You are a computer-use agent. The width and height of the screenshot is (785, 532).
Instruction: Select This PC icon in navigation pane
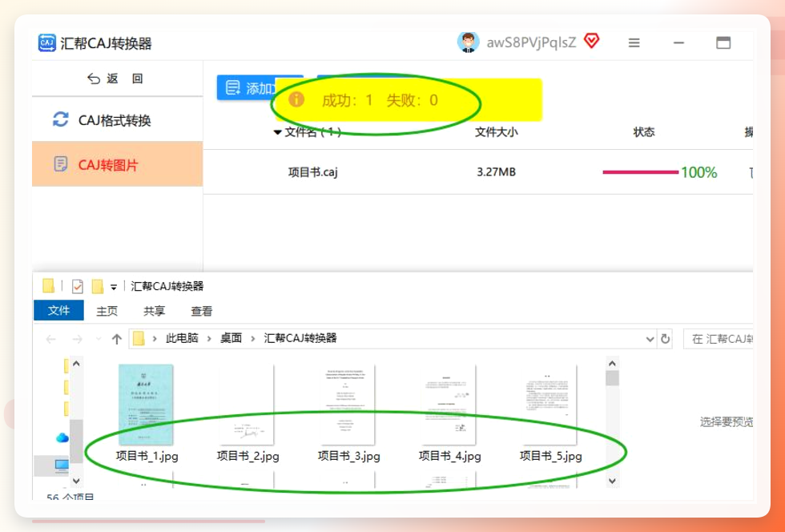click(x=62, y=465)
